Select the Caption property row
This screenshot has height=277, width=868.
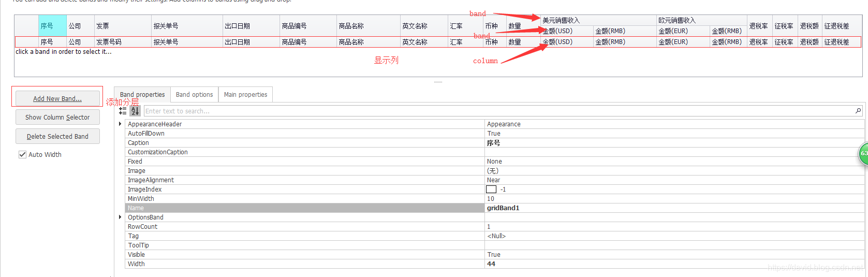tap(494, 142)
